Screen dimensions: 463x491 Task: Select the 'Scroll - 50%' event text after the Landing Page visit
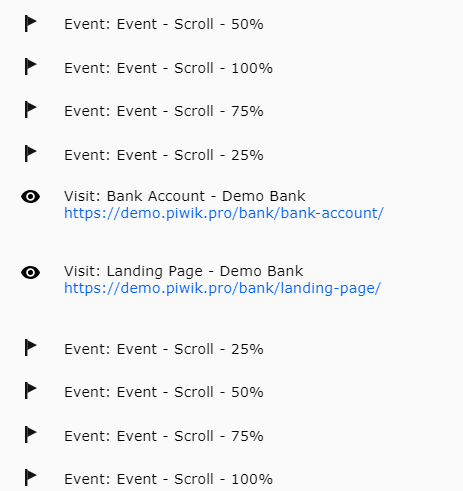219,392
